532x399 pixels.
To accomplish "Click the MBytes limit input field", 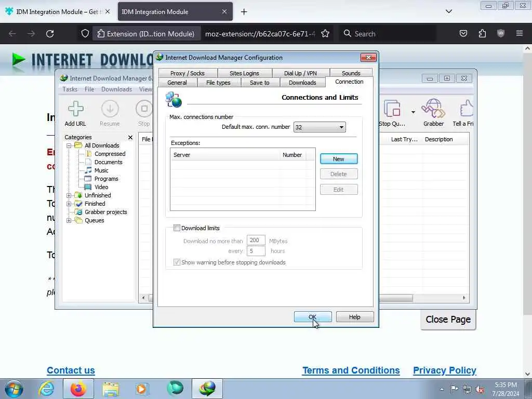I will [x=256, y=240].
